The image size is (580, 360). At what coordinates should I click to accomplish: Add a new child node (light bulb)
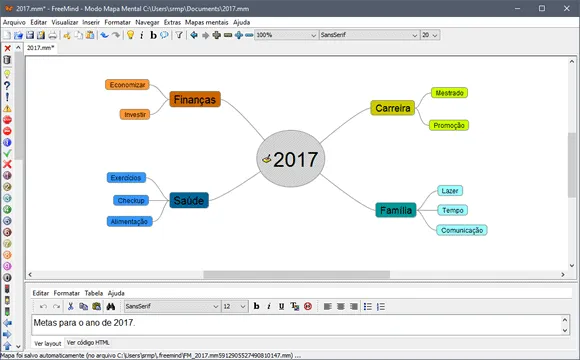tap(130, 35)
